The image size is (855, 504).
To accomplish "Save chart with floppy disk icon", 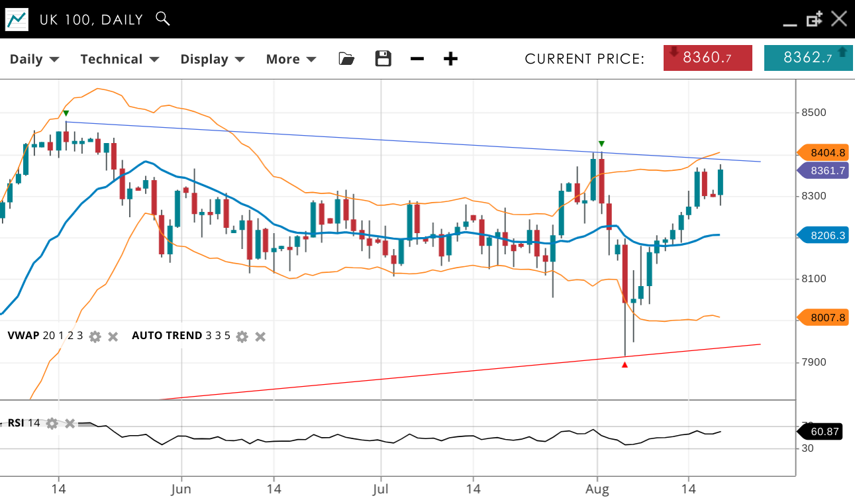I will click(x=383, y=59).
